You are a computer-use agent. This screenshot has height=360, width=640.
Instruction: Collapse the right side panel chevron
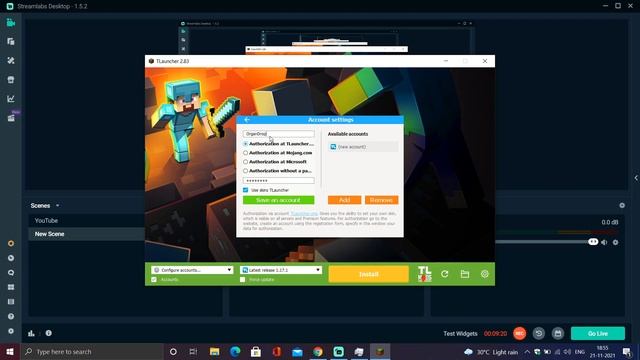[x=636, y=178]
